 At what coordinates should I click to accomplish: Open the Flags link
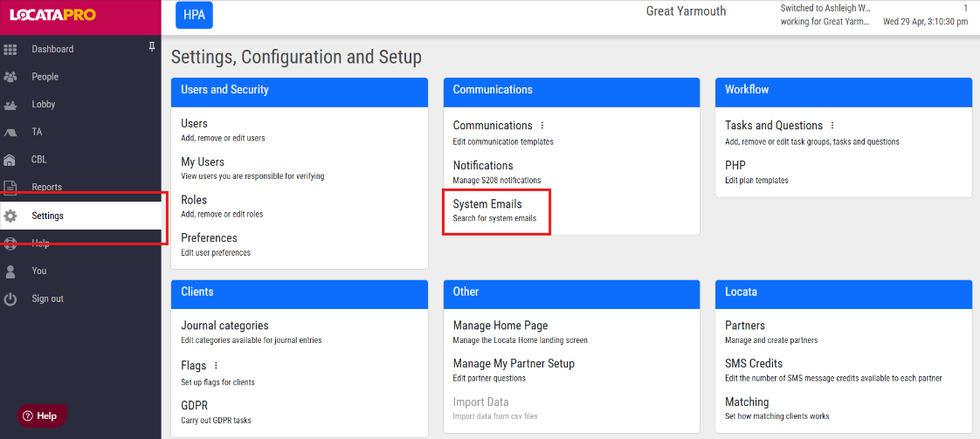[x=194, y=366]
